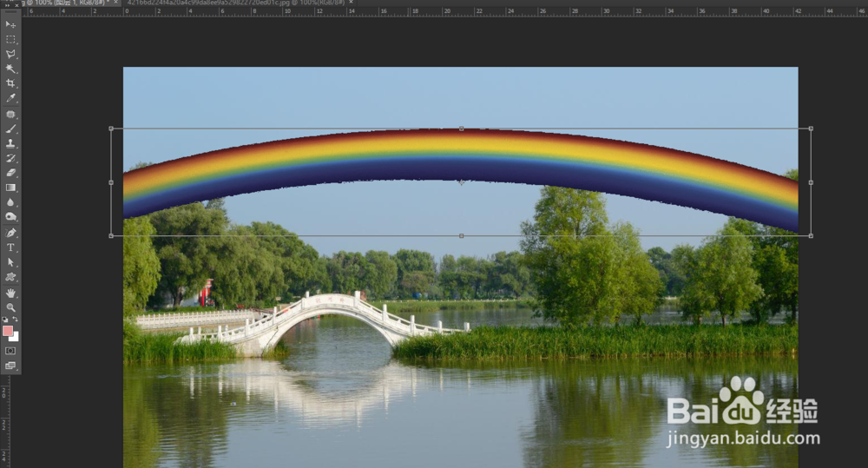The image size is (868, 468).
Task: Select the Magic Wand tool
Action: 10,69
